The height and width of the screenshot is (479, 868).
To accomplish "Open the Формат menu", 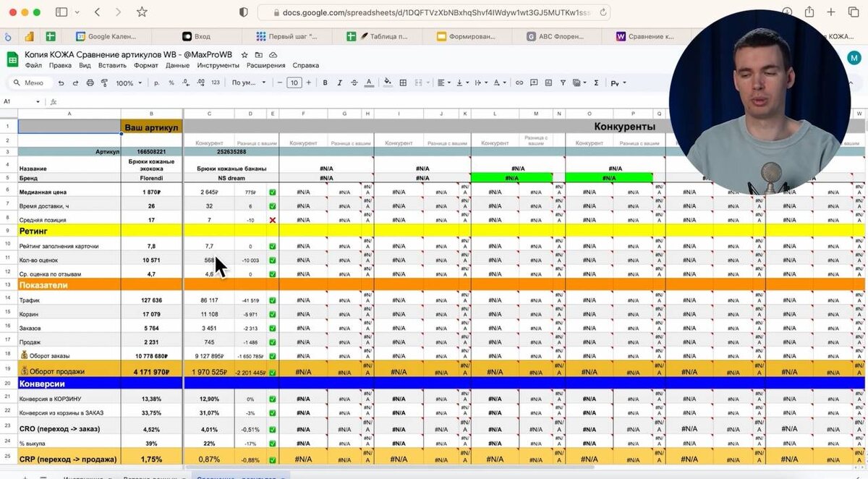I will 146,65.
